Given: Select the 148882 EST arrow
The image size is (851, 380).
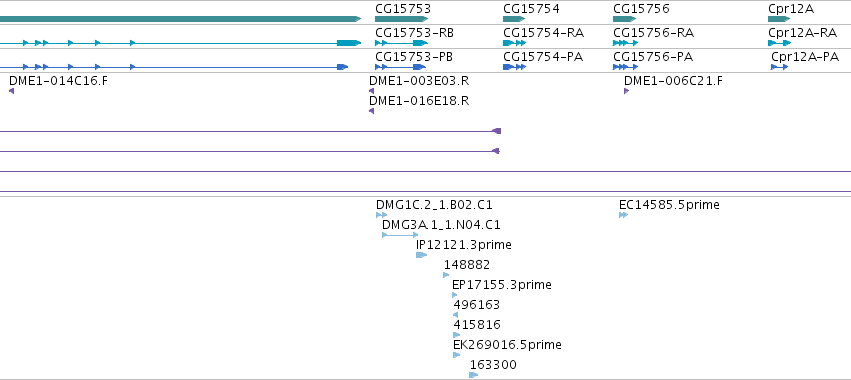Looking at the screenshot, I should [446, 275].
